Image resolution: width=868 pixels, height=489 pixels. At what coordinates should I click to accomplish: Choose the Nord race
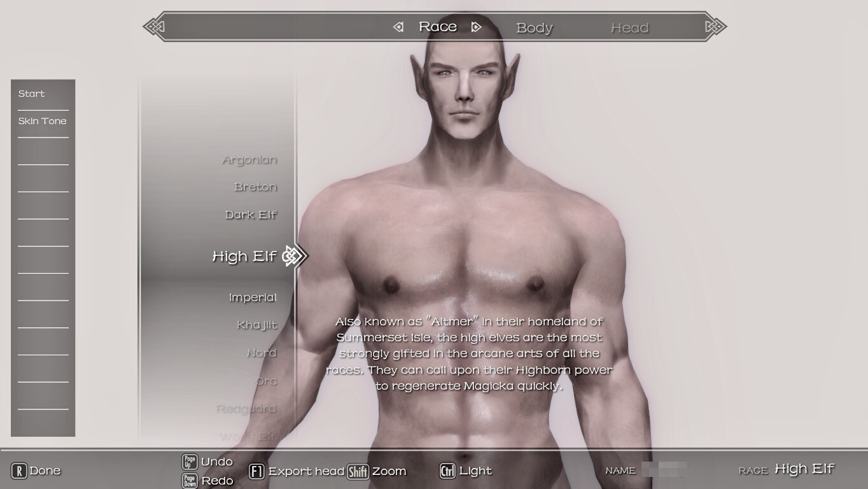pos(262,353)
